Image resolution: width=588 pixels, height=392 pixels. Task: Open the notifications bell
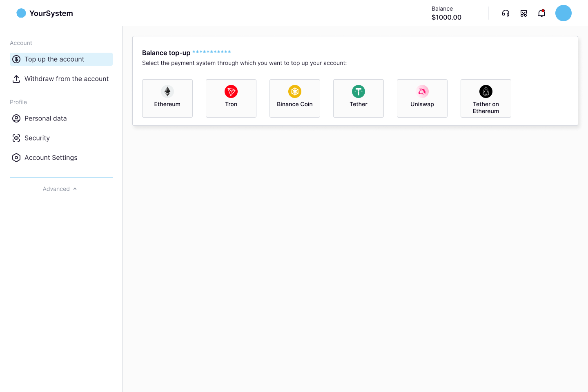[541, 13]
